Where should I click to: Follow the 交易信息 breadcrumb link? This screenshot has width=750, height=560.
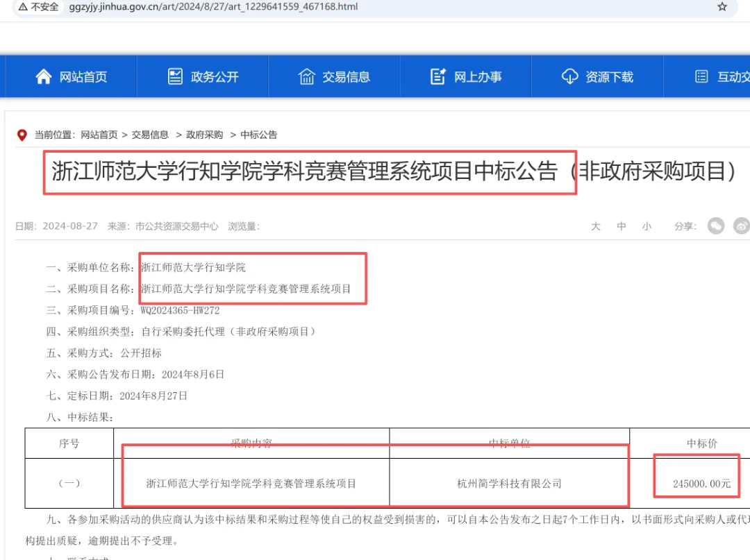[150, 135]
